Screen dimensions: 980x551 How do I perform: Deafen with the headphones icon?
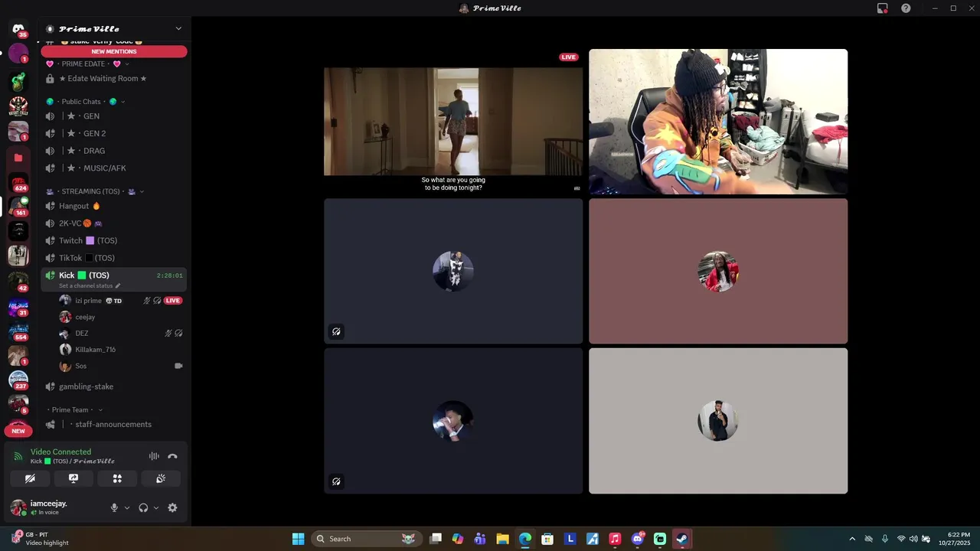pos(143,507)
